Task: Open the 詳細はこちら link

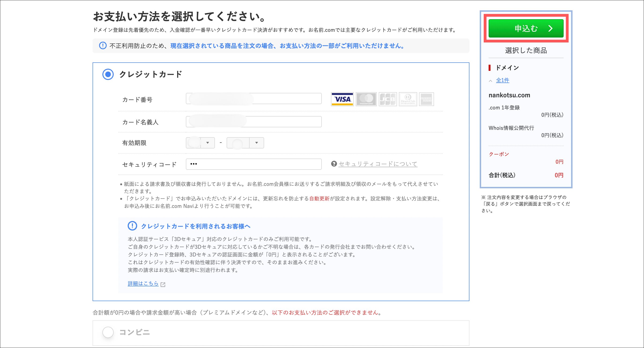Action: coord(143,284)
